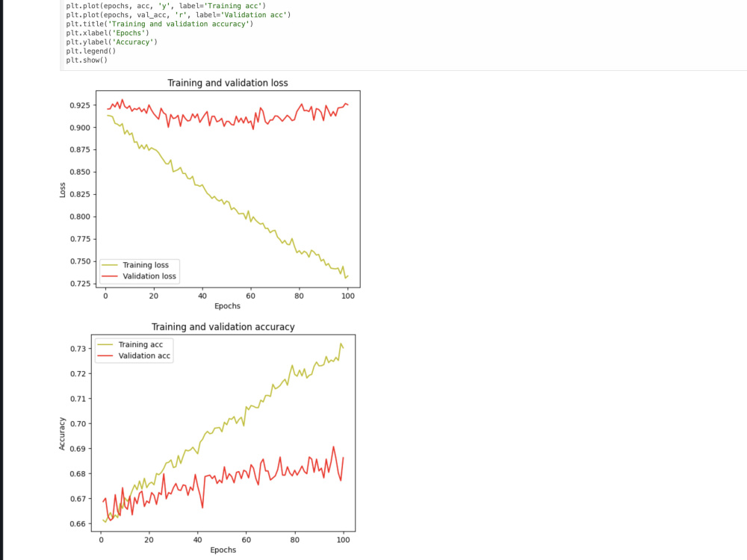The height and width of the screenshot is (560, 747).
Task: Click the 'Epochs' x-axis label under loss chart
Action: click(227, 305)
